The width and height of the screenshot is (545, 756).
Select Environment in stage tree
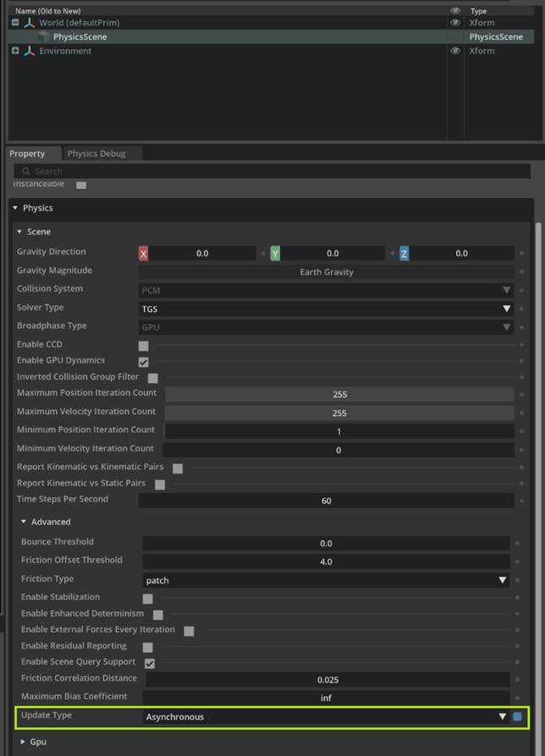click(65, 51)
